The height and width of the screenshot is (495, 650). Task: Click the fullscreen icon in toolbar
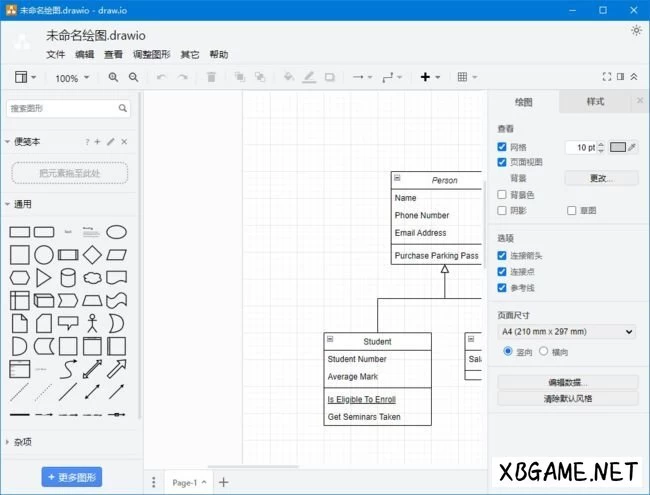click(606, 77)
